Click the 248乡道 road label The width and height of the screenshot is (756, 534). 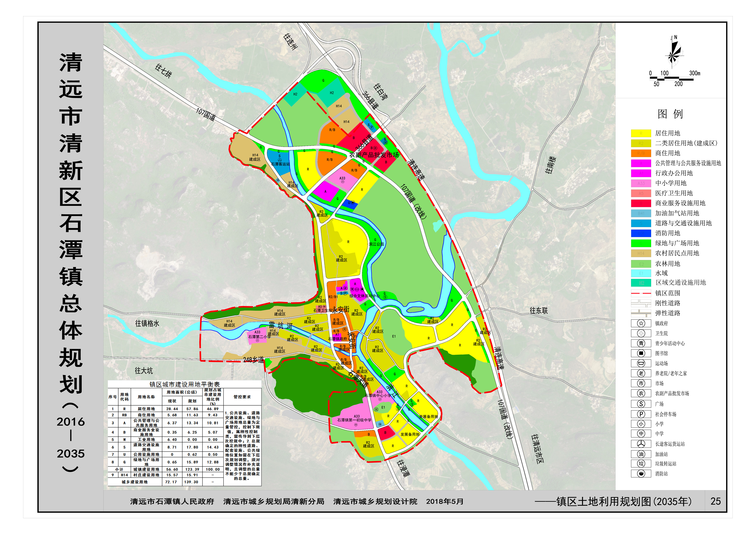click(x=254, y=360)
